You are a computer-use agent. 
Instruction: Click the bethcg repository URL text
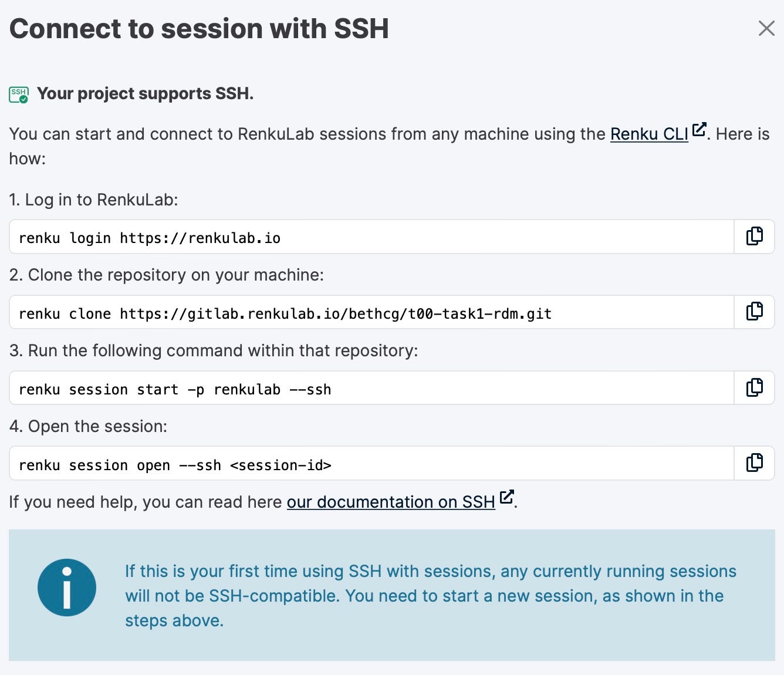pyautogui.click(x=334, y=313)
